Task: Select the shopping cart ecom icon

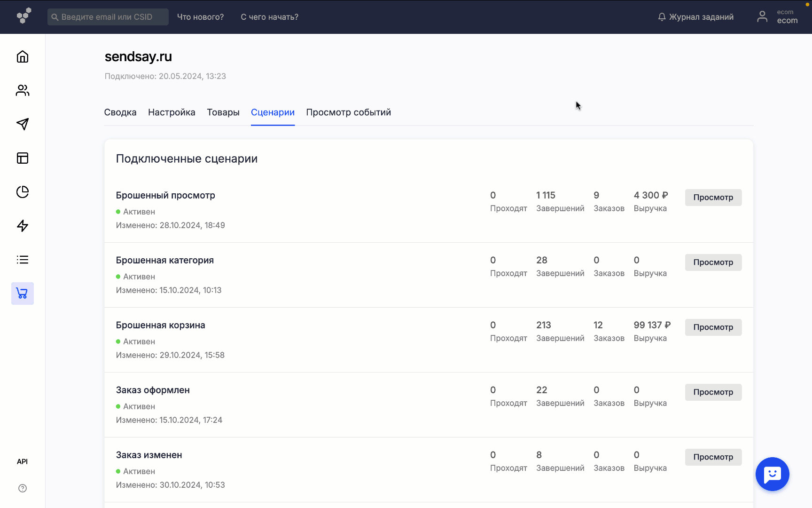Action: (23, 294)
